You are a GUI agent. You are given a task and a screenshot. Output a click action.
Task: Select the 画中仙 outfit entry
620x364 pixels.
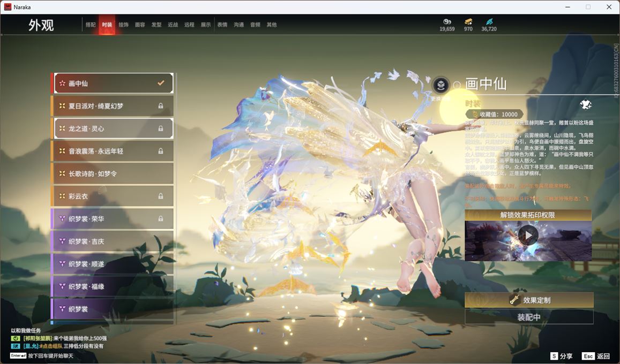[113, 84]
